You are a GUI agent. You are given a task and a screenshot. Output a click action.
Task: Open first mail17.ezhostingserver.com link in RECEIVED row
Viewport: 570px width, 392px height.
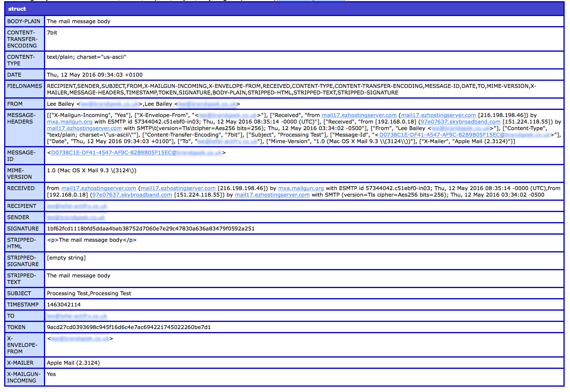(99, 188)
